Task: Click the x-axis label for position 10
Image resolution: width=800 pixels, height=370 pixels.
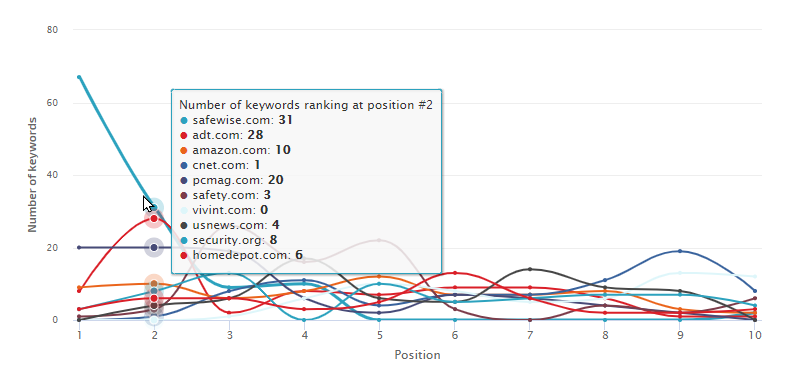Action: pos(755,335)
